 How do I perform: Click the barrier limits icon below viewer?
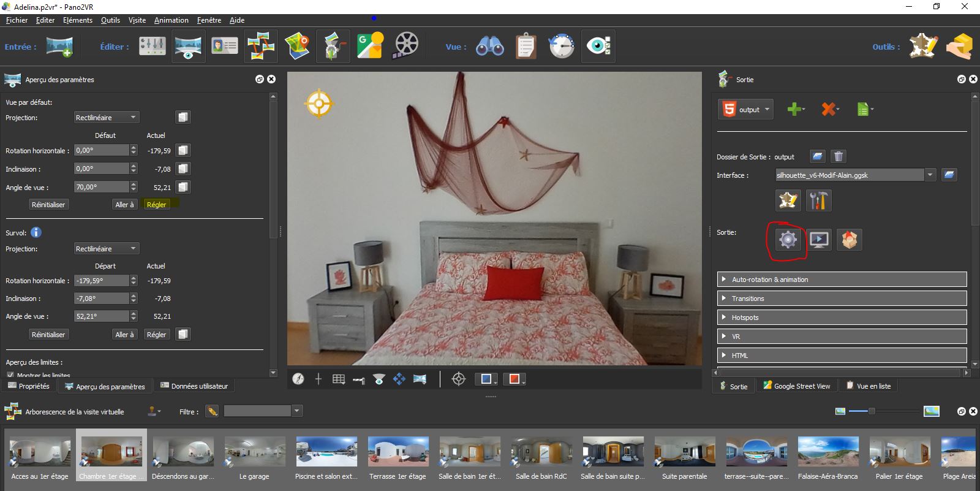(358, 380)
